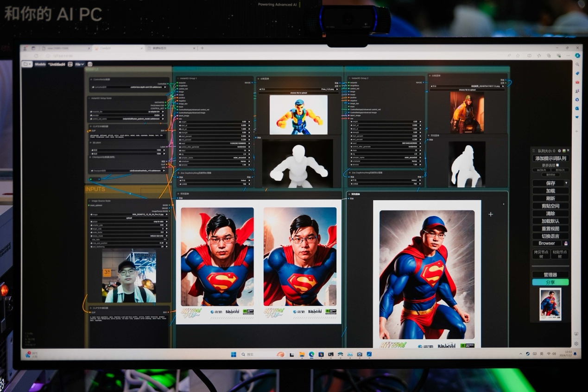Close the ComfyUI queue panel
588x392 pixels.
tap(569, 151)
